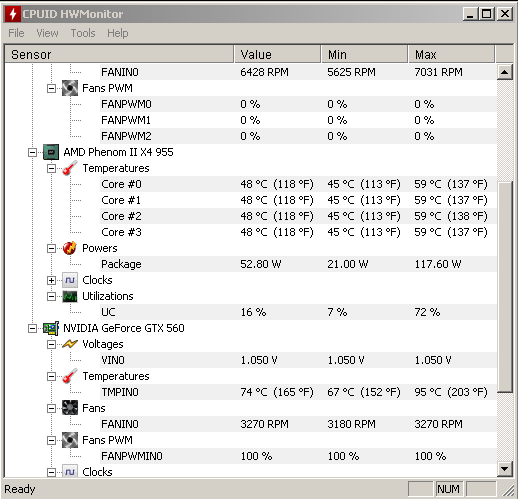Click the Voltages lightning bolt icon
The image size is (518, 499).
(x=70, y=344)
